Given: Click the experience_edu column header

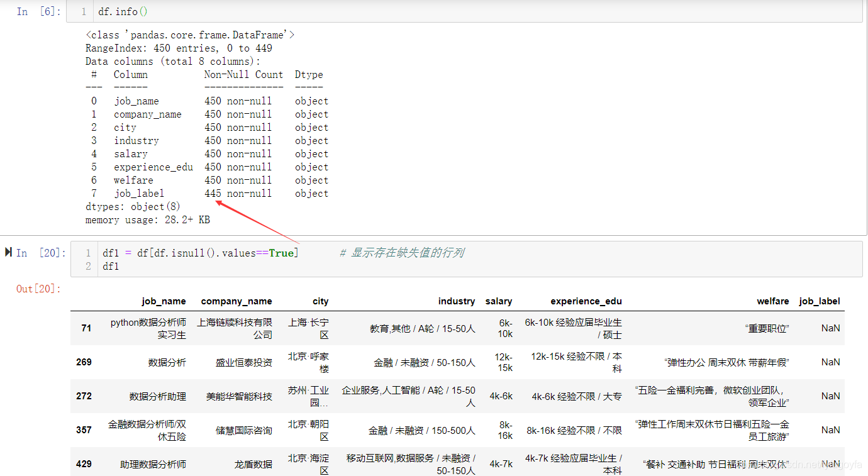Looking at the screenshot, I should [586, 301].
